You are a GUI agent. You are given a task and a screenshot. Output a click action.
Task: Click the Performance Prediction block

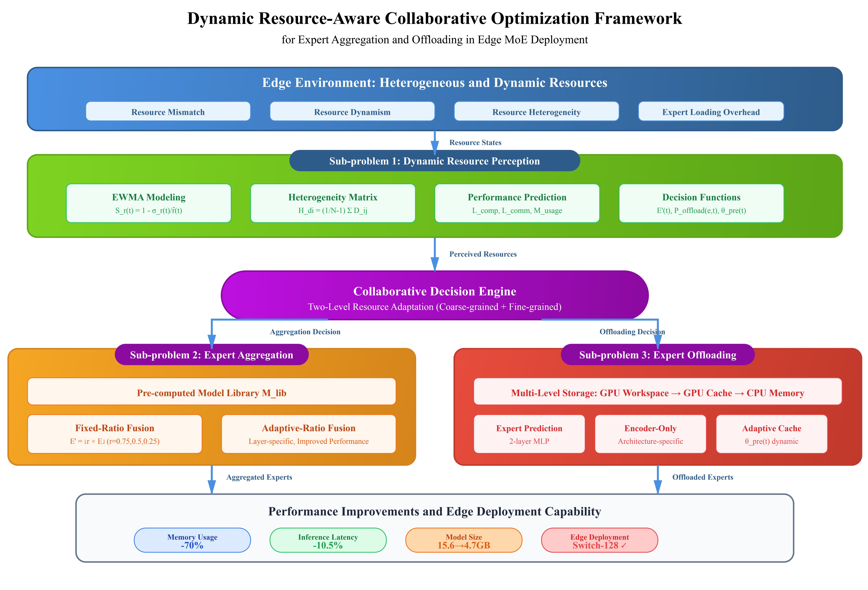point(516,203)
